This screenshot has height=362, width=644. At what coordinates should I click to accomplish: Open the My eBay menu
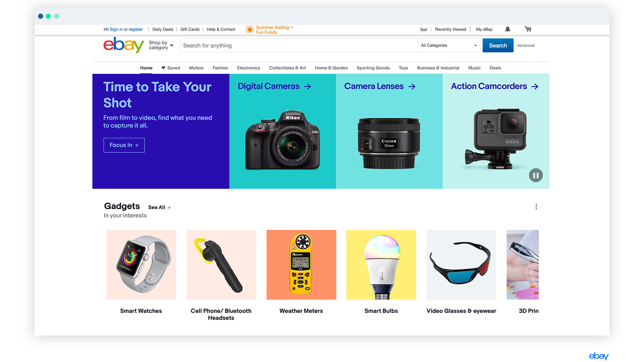[x=484, y=29]
